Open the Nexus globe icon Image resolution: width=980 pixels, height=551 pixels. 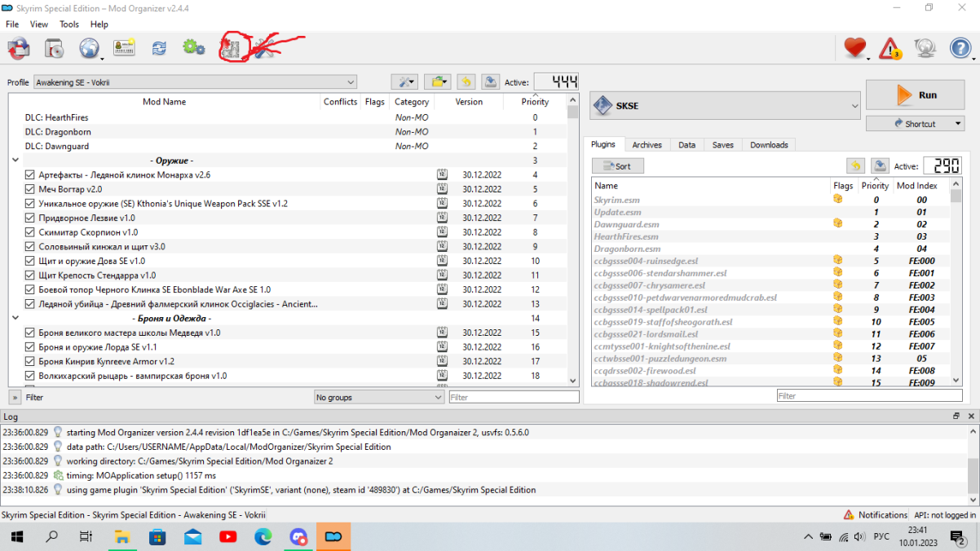(x=89, y=49)
